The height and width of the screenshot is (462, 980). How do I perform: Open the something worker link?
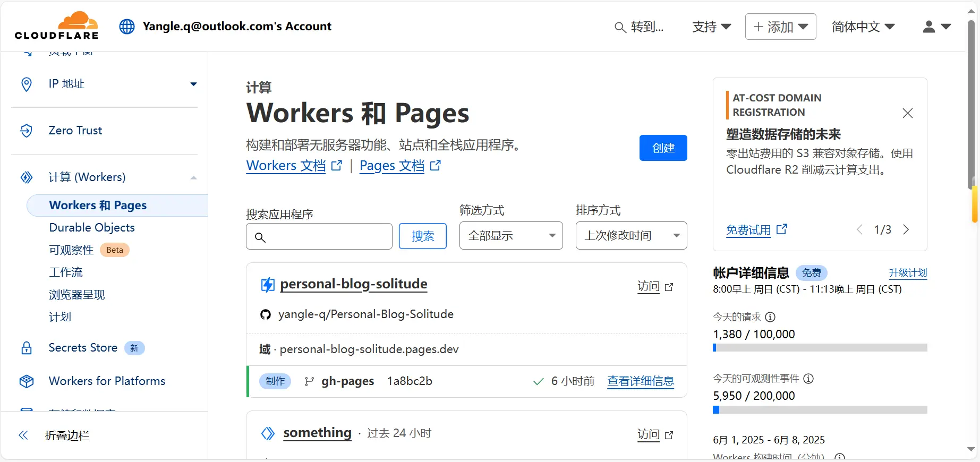[317, 433]
